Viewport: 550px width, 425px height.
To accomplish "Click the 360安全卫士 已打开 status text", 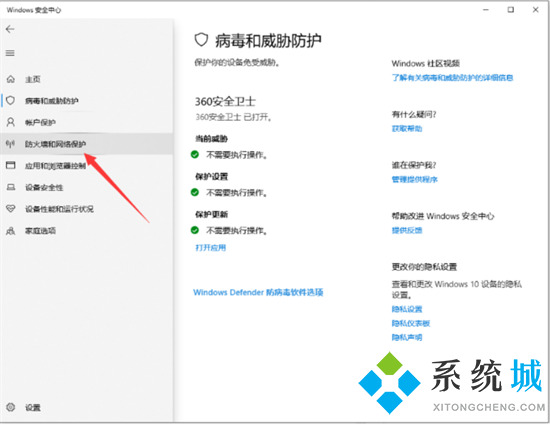I will point(233,117).
